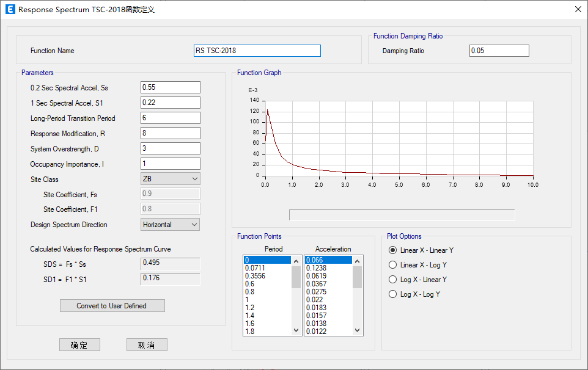
Task: Click the ETABS app icon in title bar
Action: 10,9
